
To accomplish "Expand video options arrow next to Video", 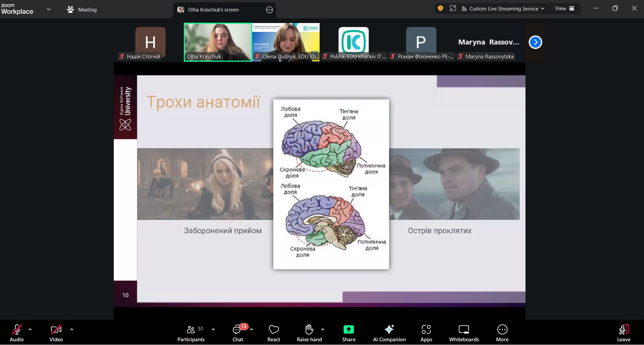I will point(72,329).
